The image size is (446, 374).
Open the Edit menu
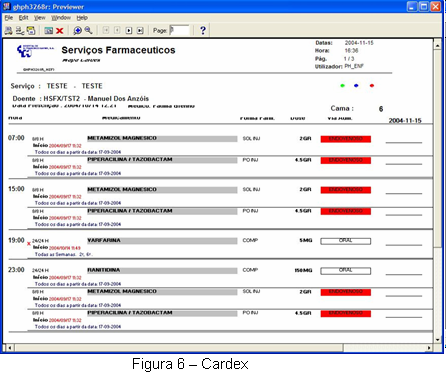pos(23,18)
